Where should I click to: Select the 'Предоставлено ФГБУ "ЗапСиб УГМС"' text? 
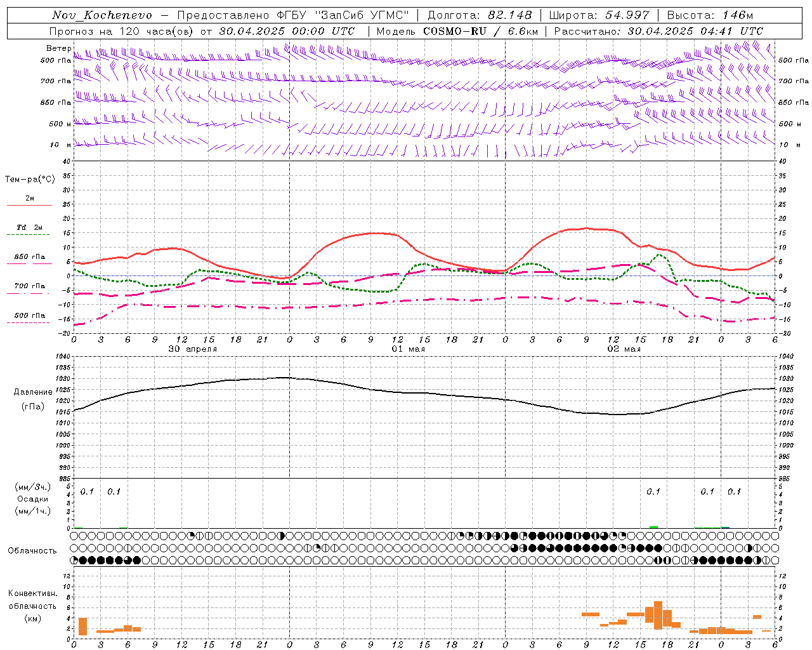click(293, 15)
